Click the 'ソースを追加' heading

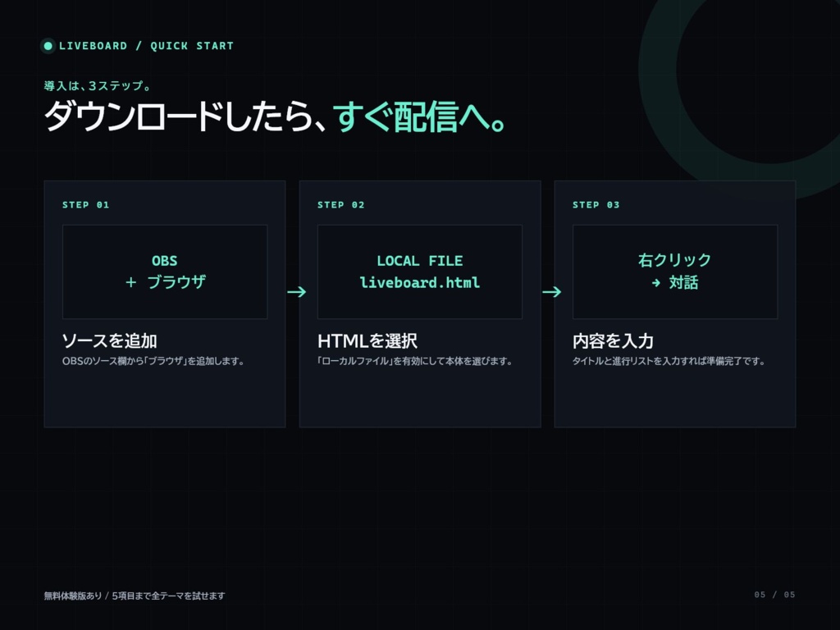tap(109, 340)
